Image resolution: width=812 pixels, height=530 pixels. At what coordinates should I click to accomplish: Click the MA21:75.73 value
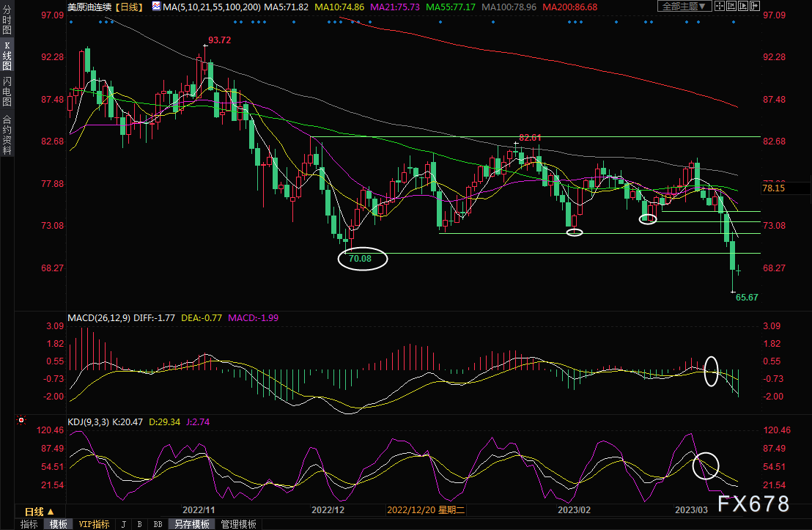(x=395, y=7)
